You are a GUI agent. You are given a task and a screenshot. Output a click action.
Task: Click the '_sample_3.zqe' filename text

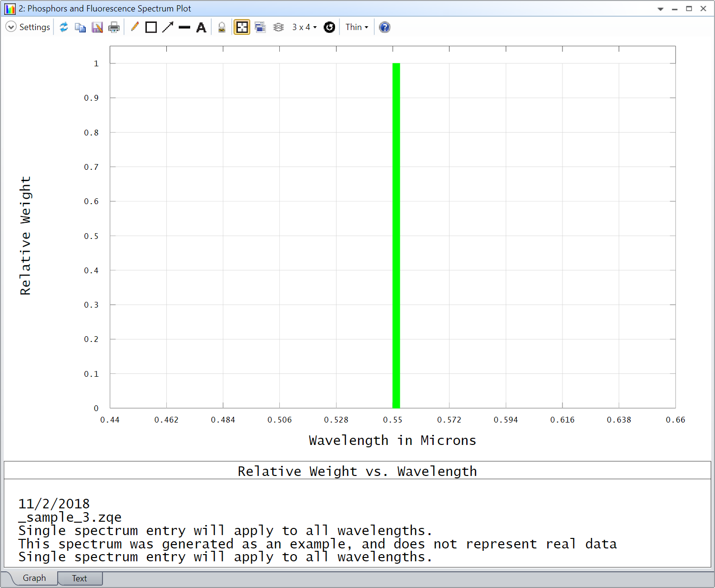click(x=70, y=517)
